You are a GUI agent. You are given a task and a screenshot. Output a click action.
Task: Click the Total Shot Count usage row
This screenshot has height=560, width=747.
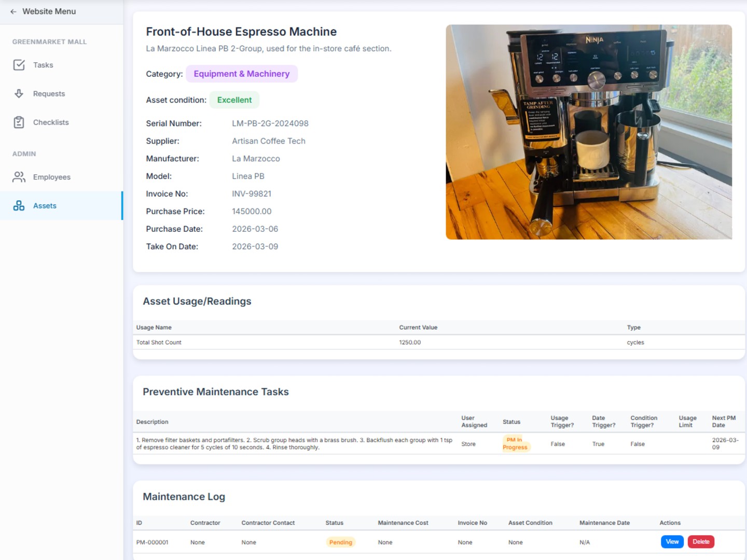pyautogui.click(x=439, y=342)
